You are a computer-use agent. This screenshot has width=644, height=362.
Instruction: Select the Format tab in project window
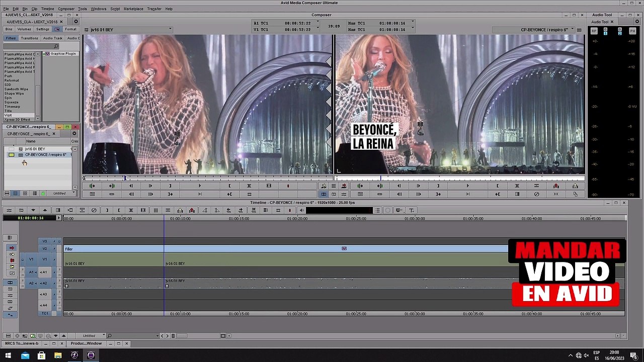70,29
